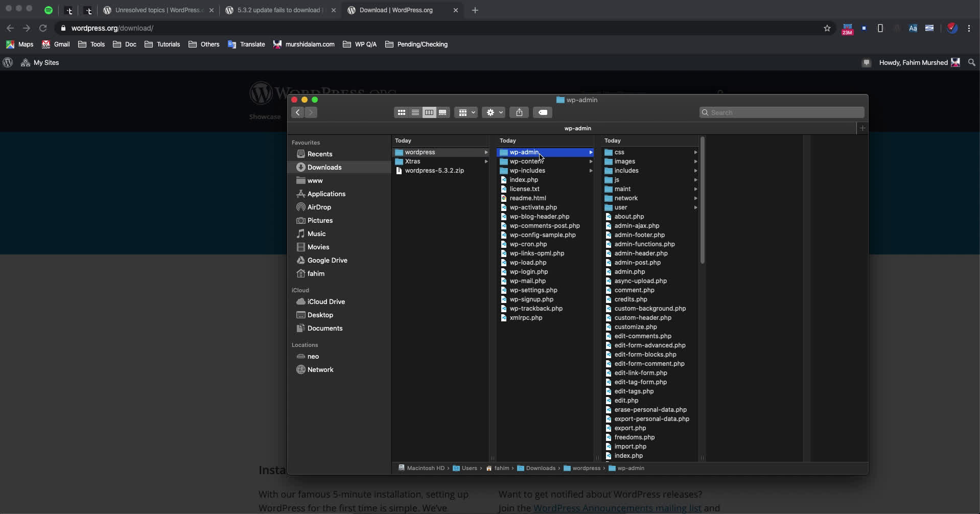This screenshot has height=514, width=980.
Task: Select the gallery view button
Action: pyautogui.click(x=442, y=112)
